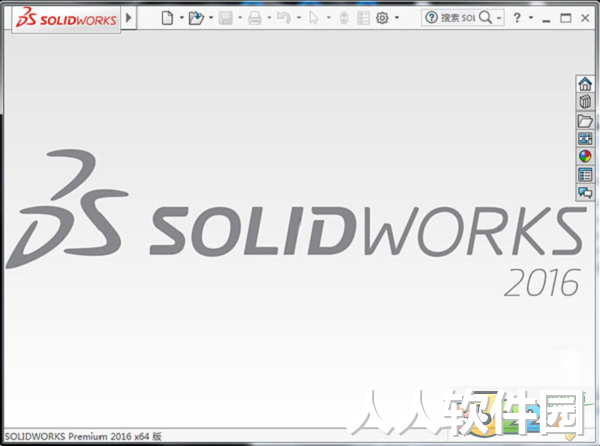600x446 pixels.
Task: Click the search magnifier icon
Action: click(485, 18)
